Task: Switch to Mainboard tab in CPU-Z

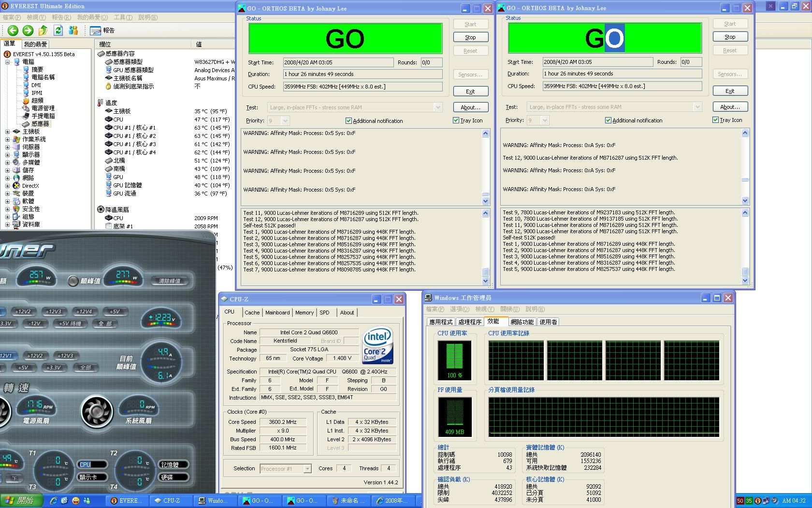Action: [277, 313]
